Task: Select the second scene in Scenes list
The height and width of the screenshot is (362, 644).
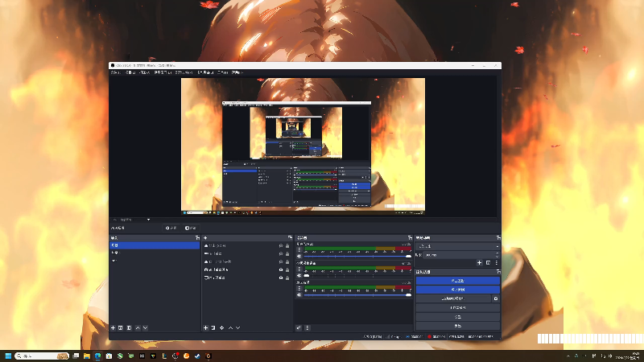Action: click(x=155, y=253)
